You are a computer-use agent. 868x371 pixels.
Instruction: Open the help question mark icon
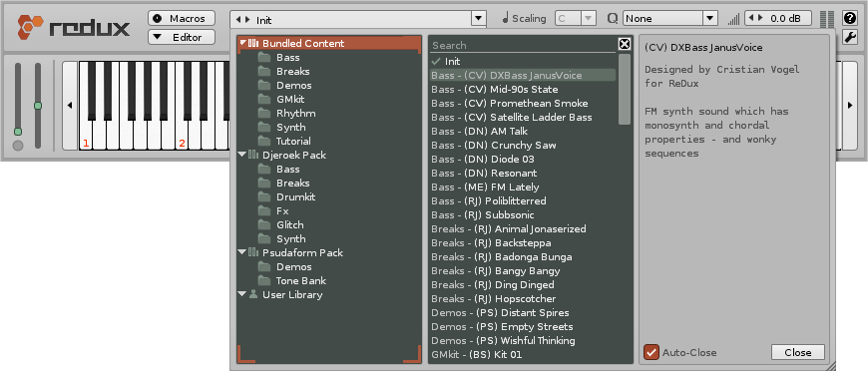pyautogui.click(x=850, y=18)
